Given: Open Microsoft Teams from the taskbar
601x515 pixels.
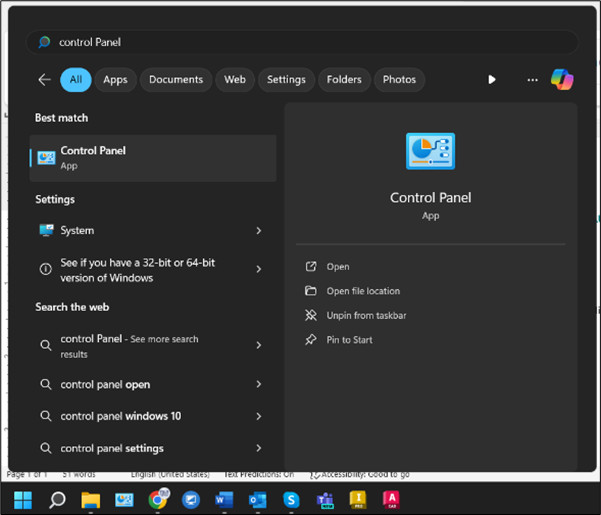Looking at the screenshot, I should 325,500.
